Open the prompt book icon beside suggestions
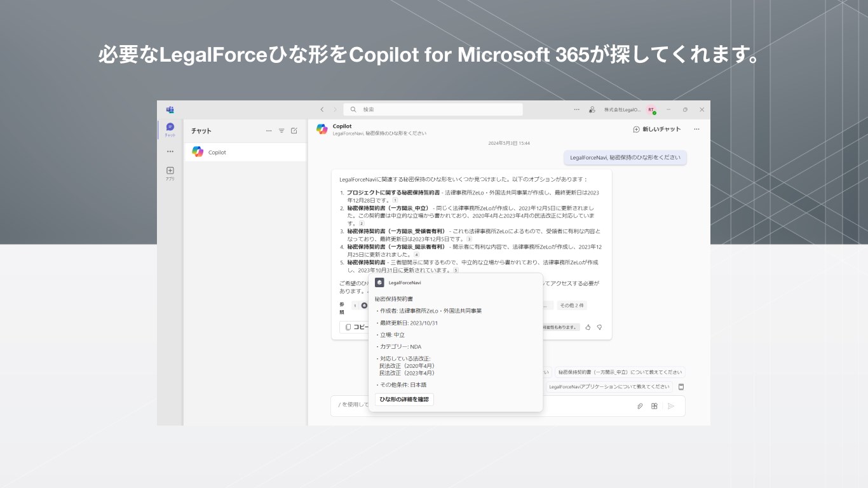This screenshot has width=868, height=488. (x=681, y=386)
